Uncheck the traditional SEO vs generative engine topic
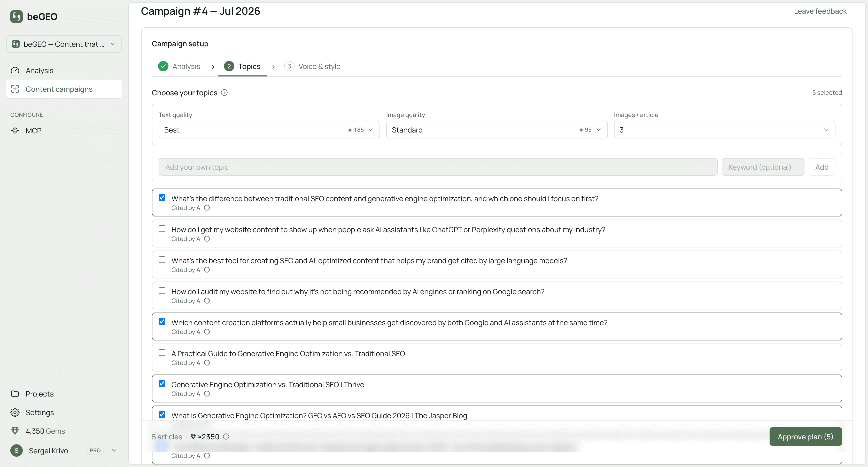This screenshot has height=467, width=868. 162,198
